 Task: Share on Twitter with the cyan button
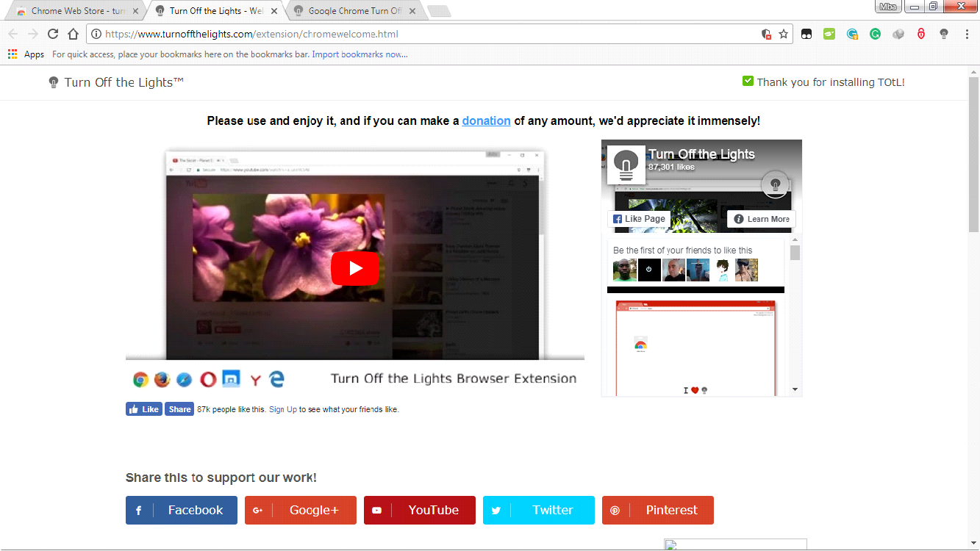coord(539,510)
